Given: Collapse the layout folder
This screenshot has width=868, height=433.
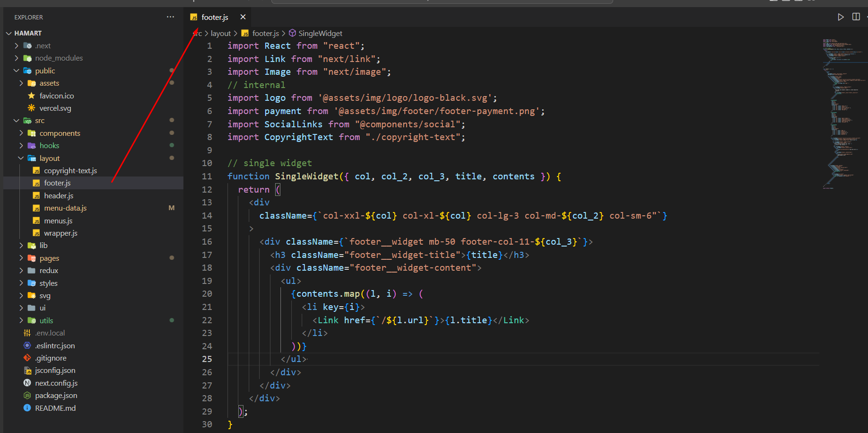Looking at the screenshot, I should click(x=21, y=159).
